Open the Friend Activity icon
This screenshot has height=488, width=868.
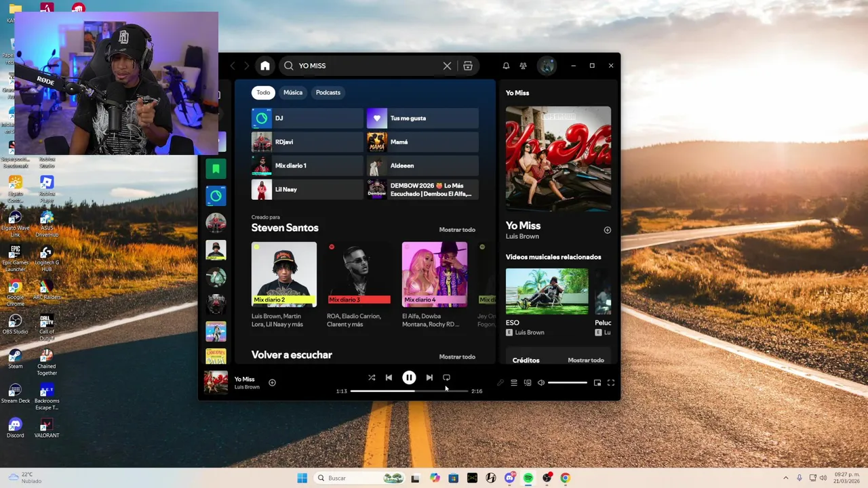pos(523,66)
